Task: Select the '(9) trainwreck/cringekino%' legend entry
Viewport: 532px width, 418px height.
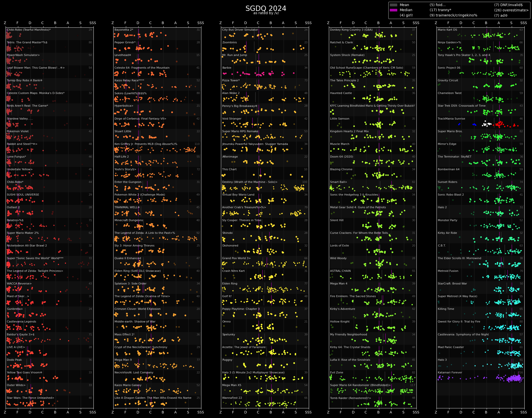Action: [453, 15]
